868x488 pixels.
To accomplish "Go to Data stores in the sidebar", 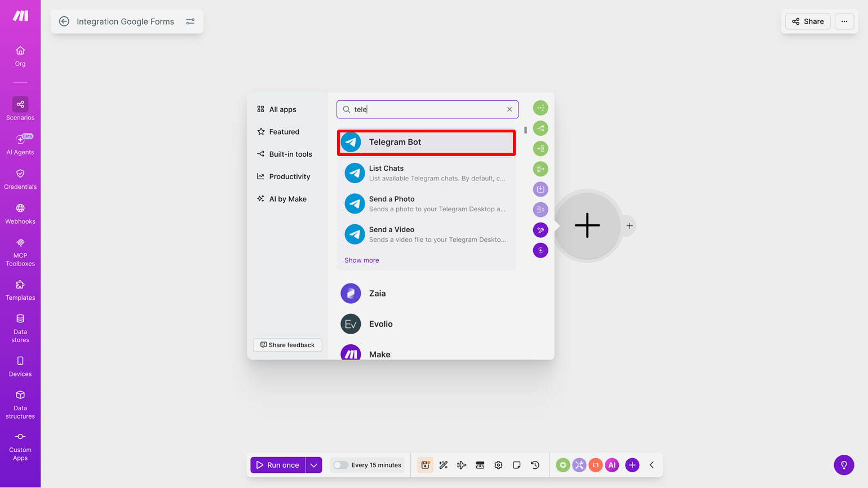I will [20, 328].
